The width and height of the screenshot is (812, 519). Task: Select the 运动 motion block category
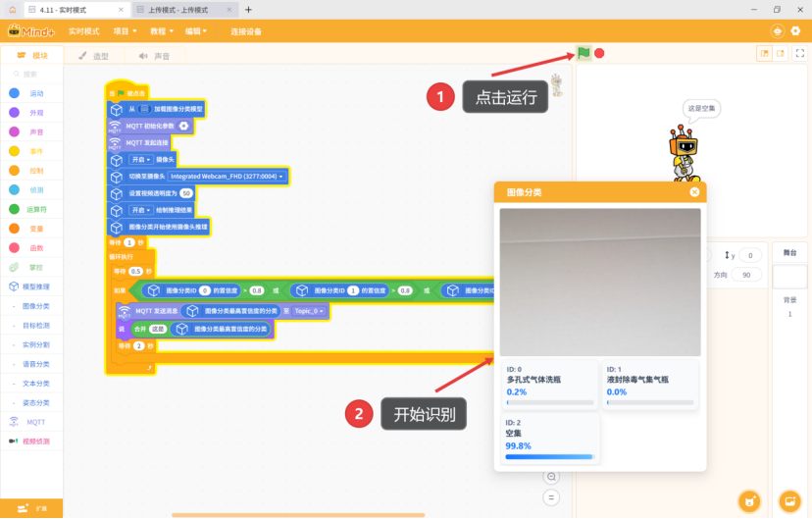click(x=36, y=93)
